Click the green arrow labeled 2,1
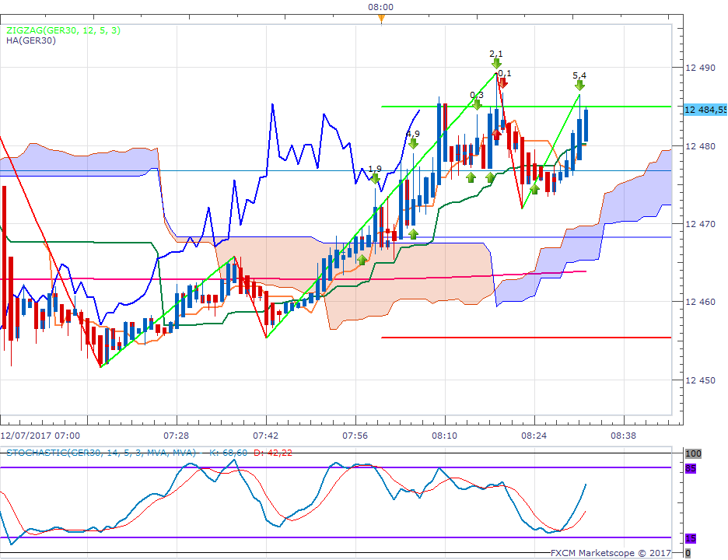This screenshot has height=560, width=728. point(496,64)
